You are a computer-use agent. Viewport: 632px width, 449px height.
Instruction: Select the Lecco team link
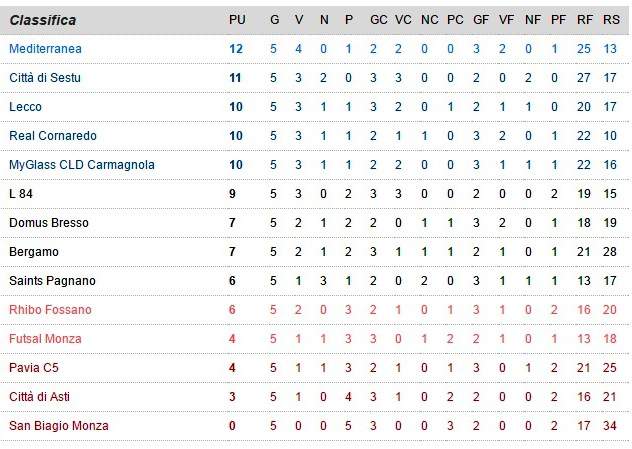point(26,106)
